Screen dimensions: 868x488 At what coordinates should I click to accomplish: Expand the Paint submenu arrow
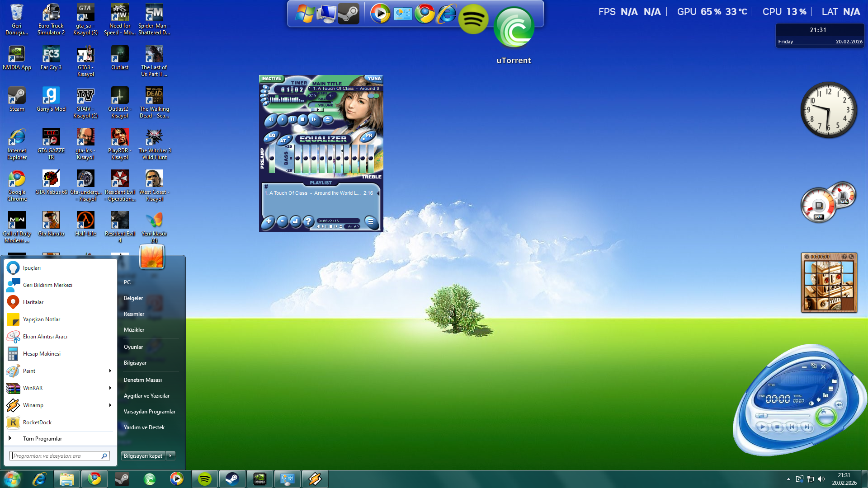point(110,371)
